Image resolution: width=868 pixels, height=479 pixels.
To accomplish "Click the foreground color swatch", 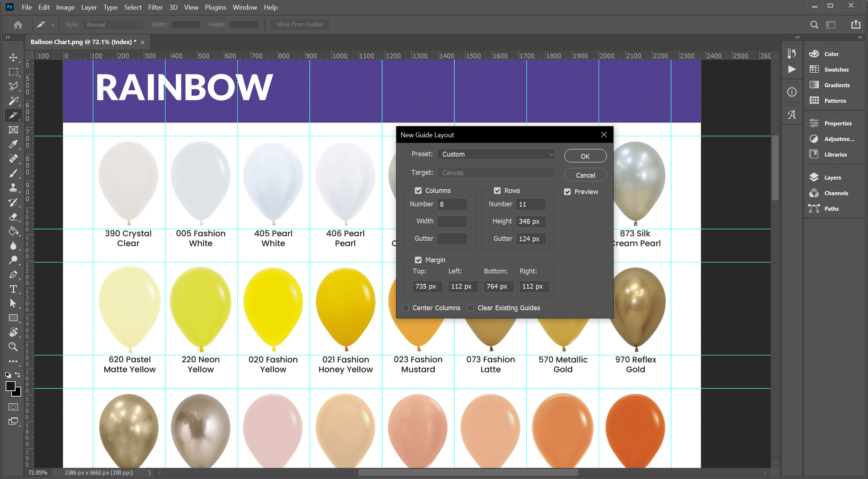I will point(10,386).
